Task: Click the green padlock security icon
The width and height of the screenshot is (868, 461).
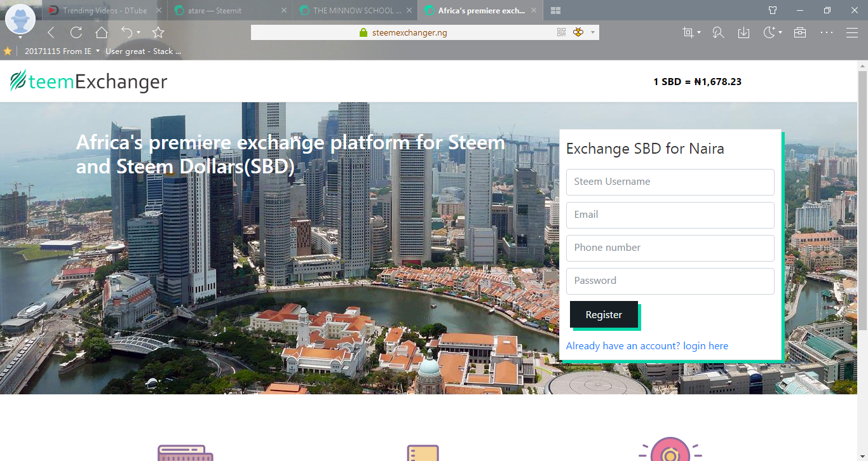Action: click(x=363, y=32)
